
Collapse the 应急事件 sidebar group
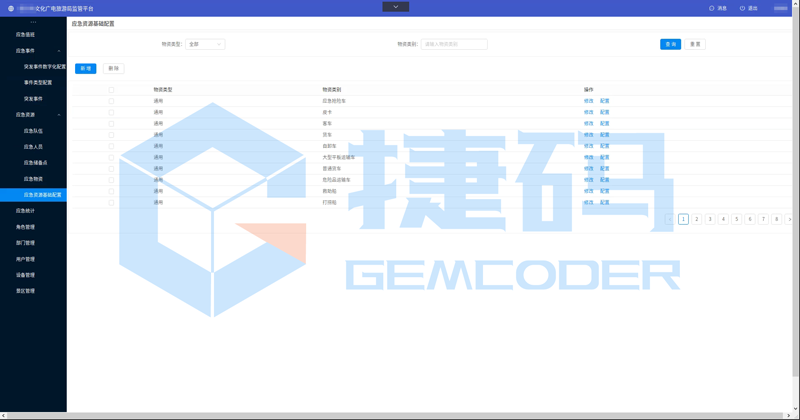59,51
